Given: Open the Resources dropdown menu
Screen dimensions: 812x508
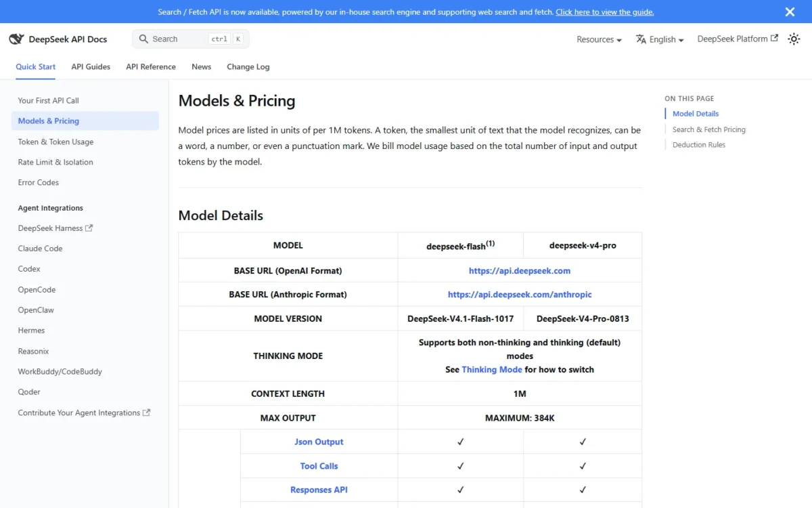Looking at the screenshot, I should pyautogui.click(x=599, y=39).
